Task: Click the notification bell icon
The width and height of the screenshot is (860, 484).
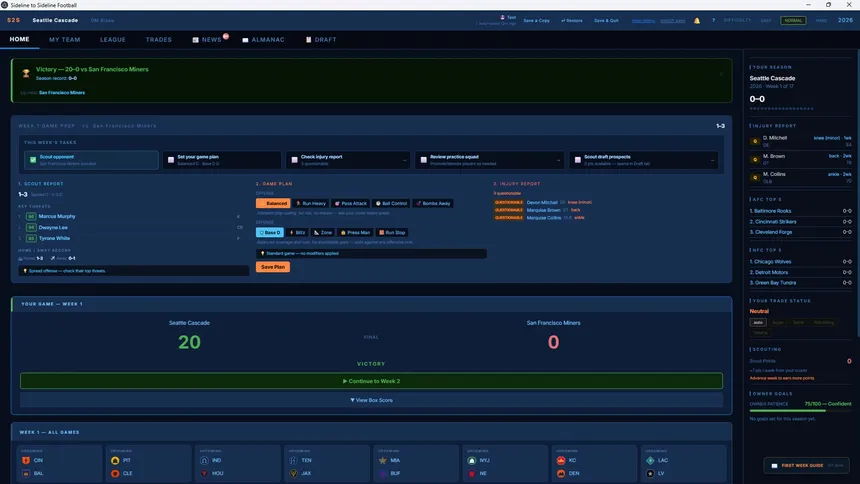Action: point(697,21)
